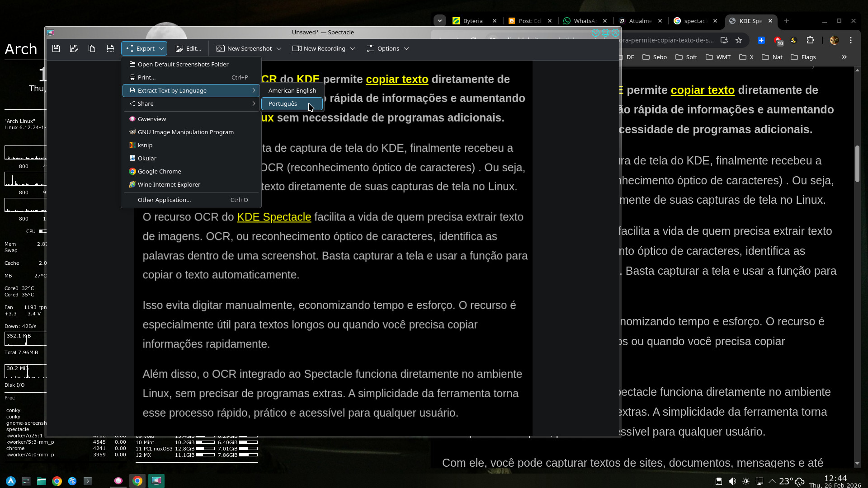This screenshot has height=488, width=868.
Task: Open the Arch Linux launcher in taskbar
Action: tap(11, 481)
